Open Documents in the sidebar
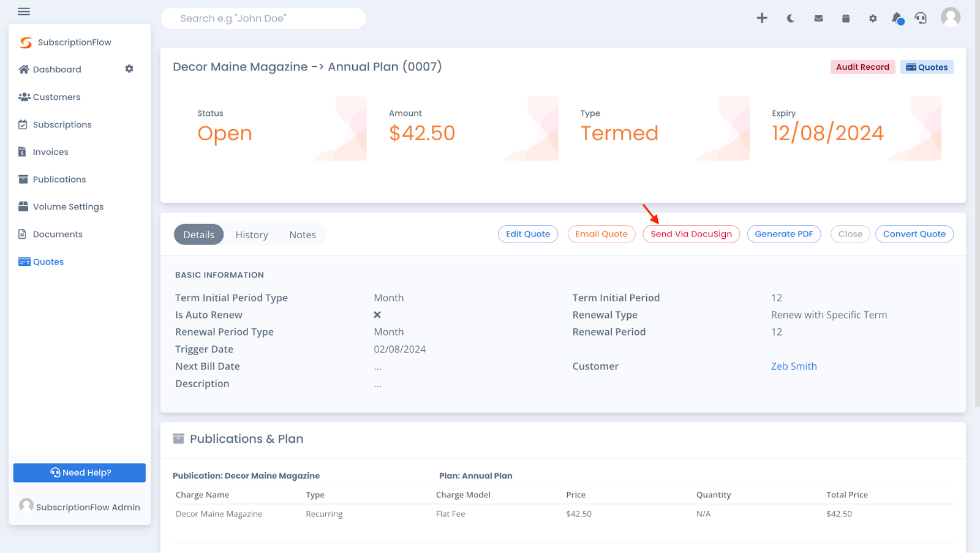 tap(58, 235)
